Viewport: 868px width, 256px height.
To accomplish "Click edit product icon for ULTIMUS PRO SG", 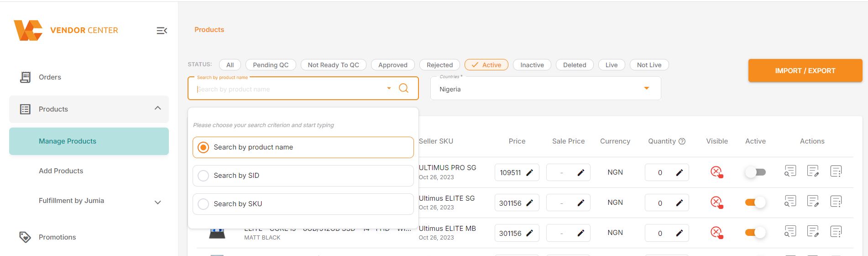I will (813, 171).
